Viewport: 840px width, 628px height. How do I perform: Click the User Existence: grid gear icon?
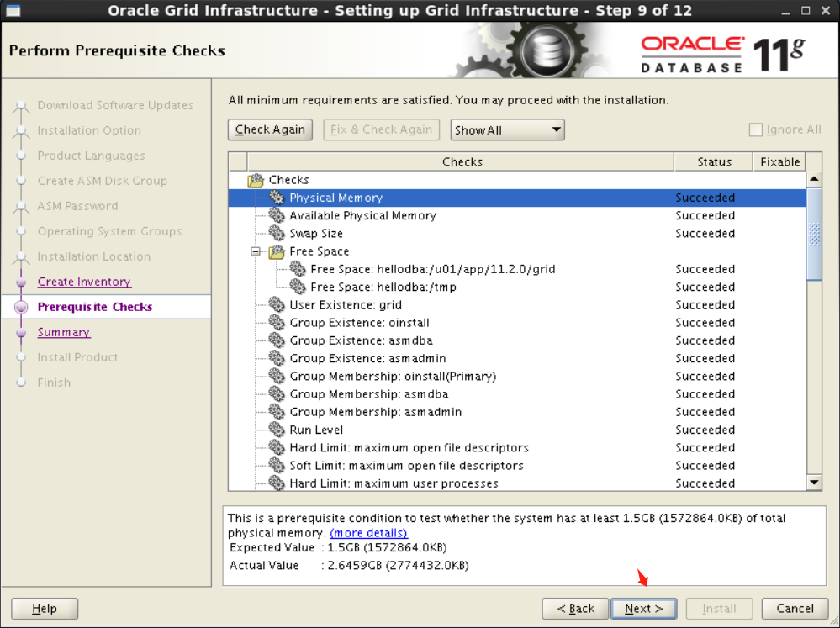[x=277, y=304]
